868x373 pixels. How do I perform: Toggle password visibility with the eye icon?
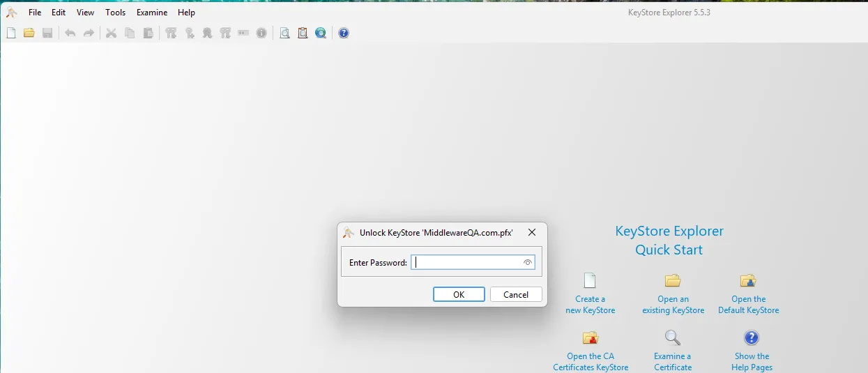click(528, 263)
